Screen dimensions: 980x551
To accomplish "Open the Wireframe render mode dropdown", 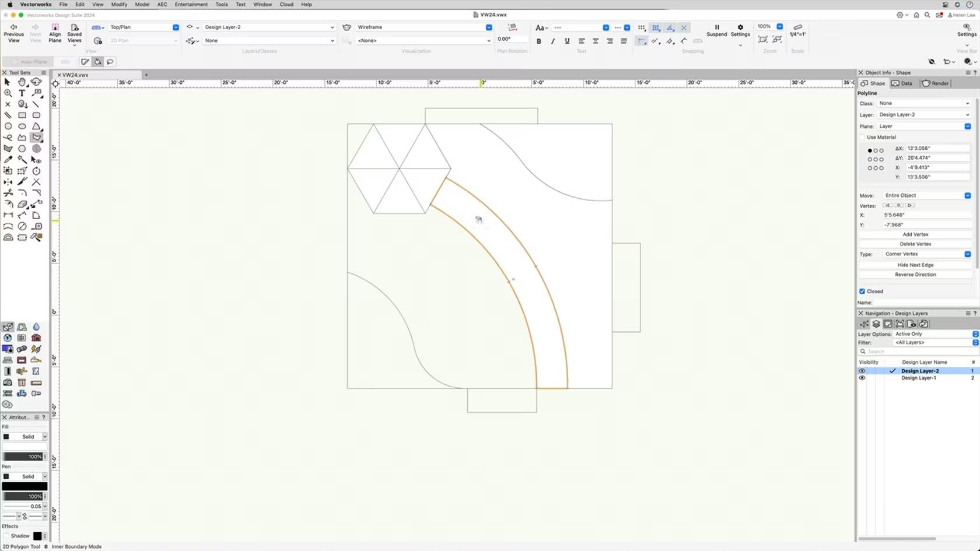I will point(424,27).
